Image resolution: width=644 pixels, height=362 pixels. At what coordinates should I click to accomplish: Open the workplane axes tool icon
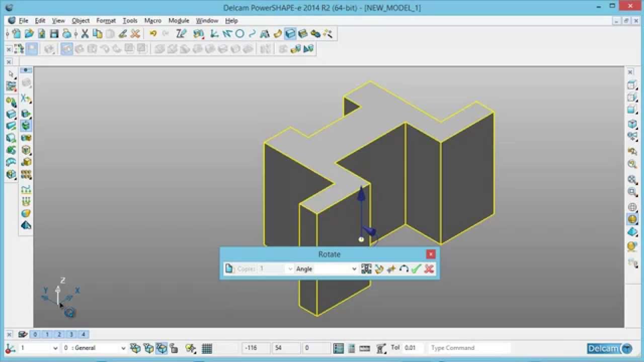pos(215,34)
